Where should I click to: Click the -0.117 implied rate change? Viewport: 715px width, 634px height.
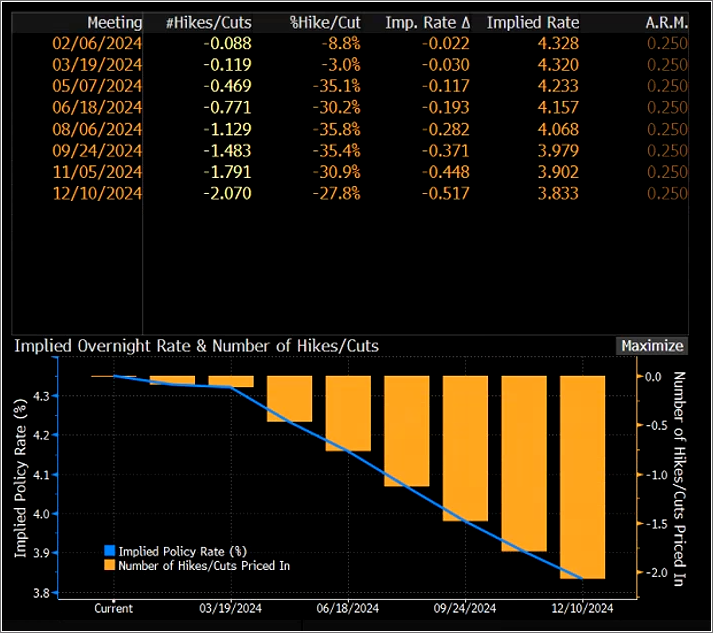point(446,86)
